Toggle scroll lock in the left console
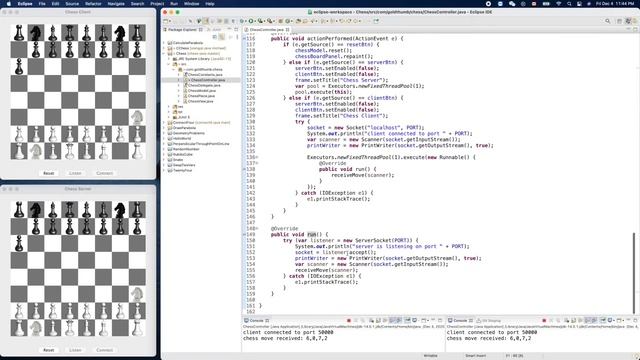The height and width of the screenshot is (360, 640). click(x=378, y=320)
